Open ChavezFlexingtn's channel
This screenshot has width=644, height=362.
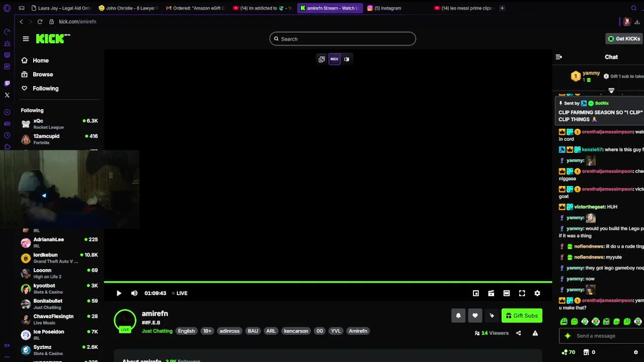(59, 319)
